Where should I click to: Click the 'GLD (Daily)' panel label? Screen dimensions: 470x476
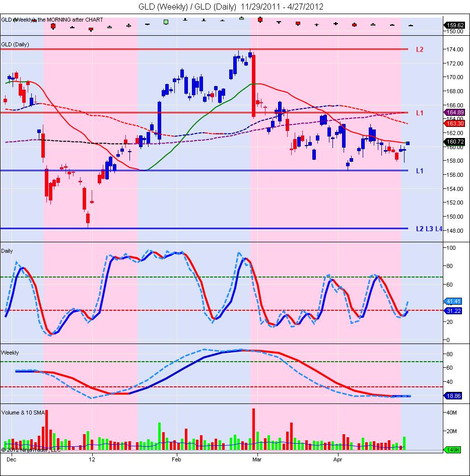tap(15, 44)
